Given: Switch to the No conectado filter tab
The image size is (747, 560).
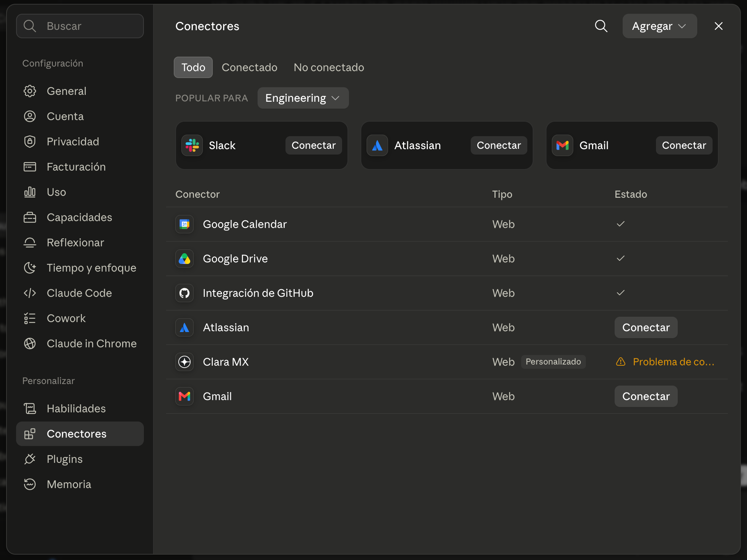Looking at the screenshot, I should coord(329,67).
